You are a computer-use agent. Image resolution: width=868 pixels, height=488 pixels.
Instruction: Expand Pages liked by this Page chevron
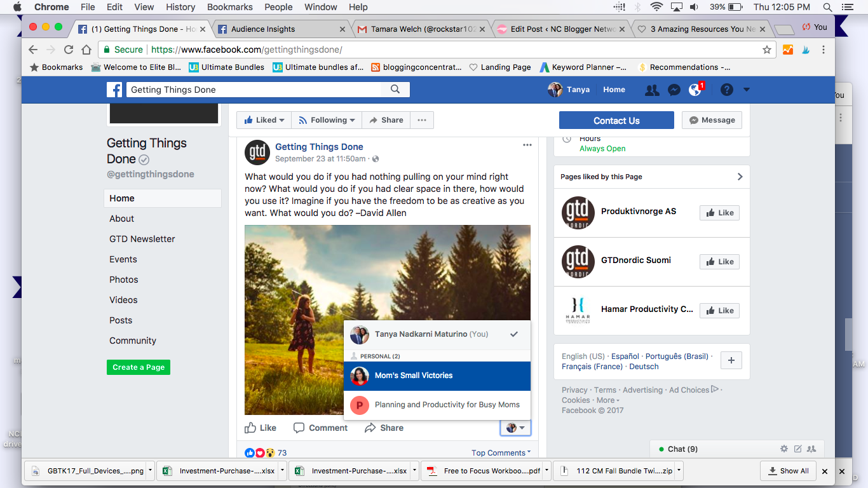(x=740, y=177)
